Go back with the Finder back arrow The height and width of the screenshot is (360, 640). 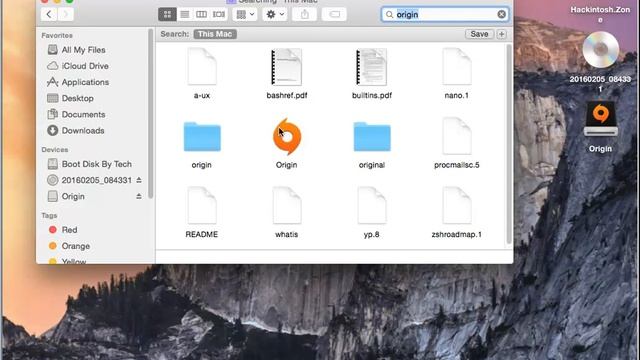[49, 14]
